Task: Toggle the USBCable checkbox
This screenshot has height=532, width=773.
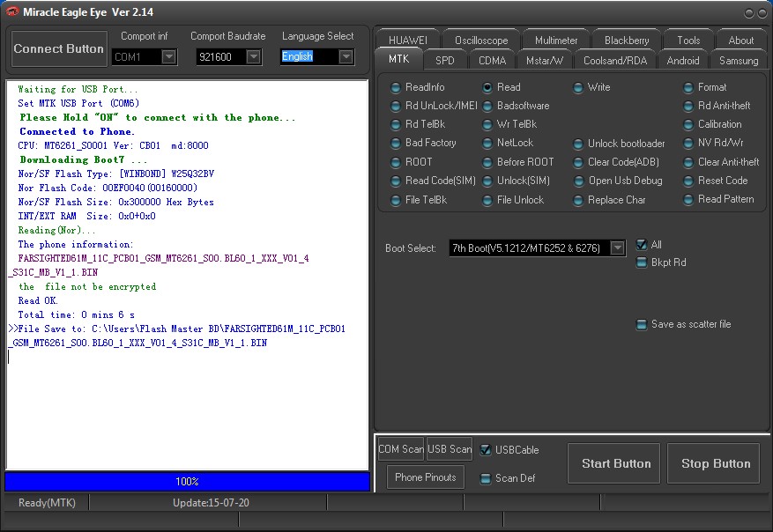Action: coord(486,450)
